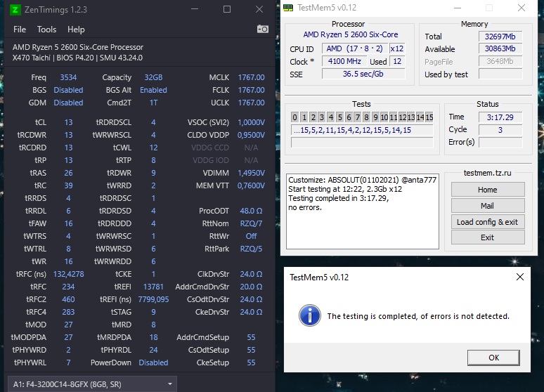Click the Capacity value 32GB
The width and height of the screenshot is (544, 392).
pyautogui.click(x=153, y=77)
